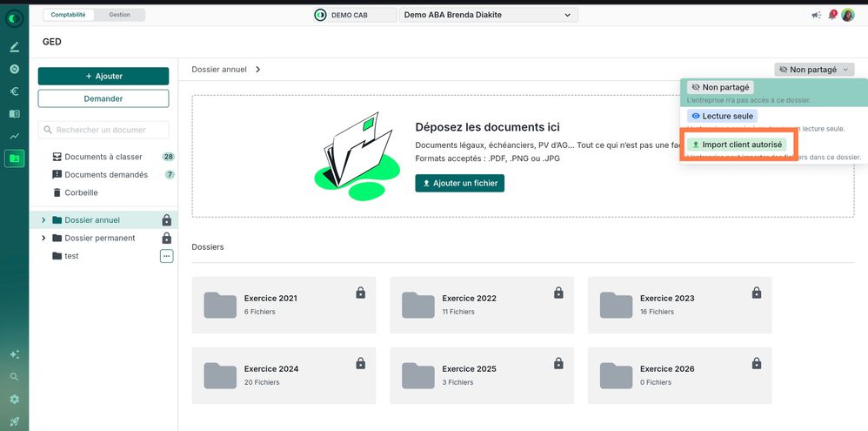The height and width of the screenshot is (431, 868).
Task: Select the Non partagé sharing option
Action: pos(720,88)
